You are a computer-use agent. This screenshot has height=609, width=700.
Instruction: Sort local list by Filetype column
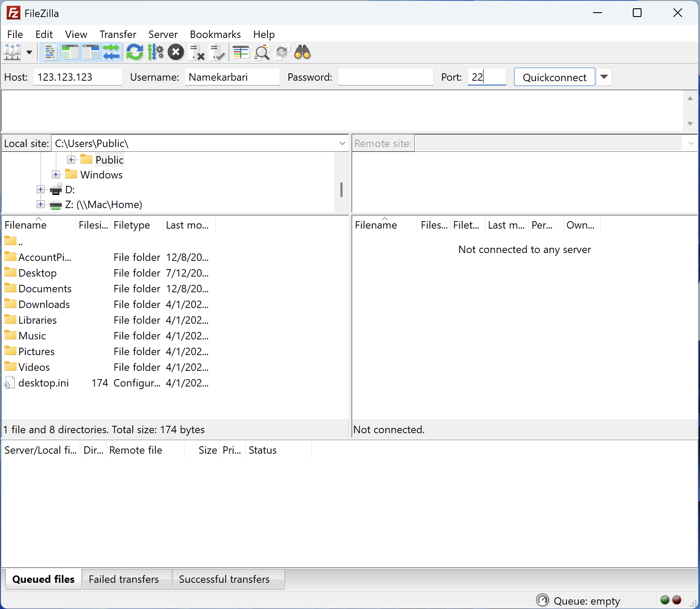pyautogui.click(x=137, y=225)
